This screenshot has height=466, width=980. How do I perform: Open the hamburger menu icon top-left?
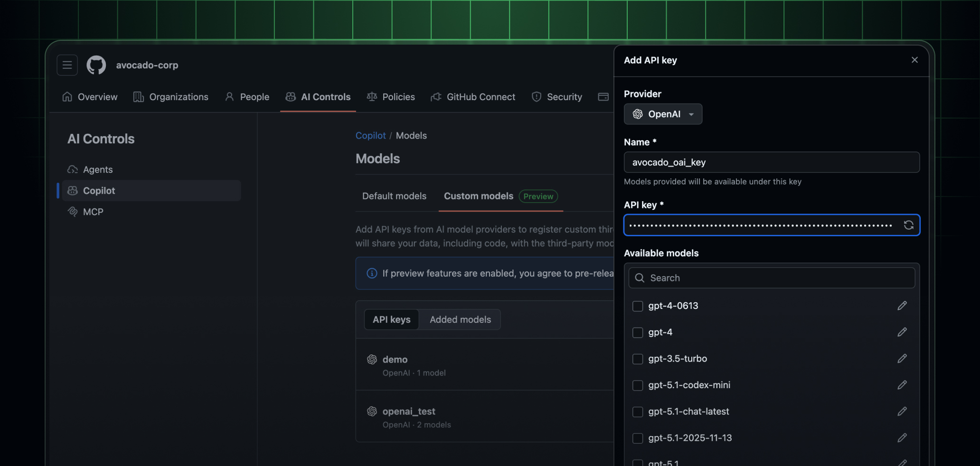click(67, 65)
